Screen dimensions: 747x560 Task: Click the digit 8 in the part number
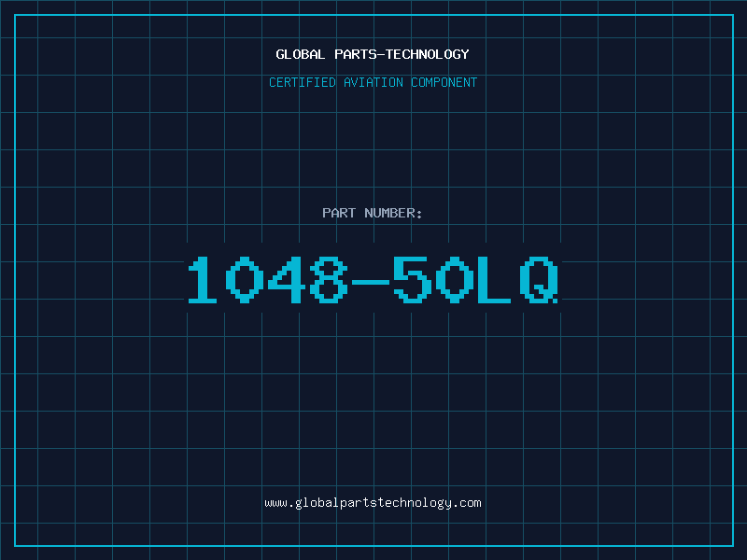click(x=329, y=279)
